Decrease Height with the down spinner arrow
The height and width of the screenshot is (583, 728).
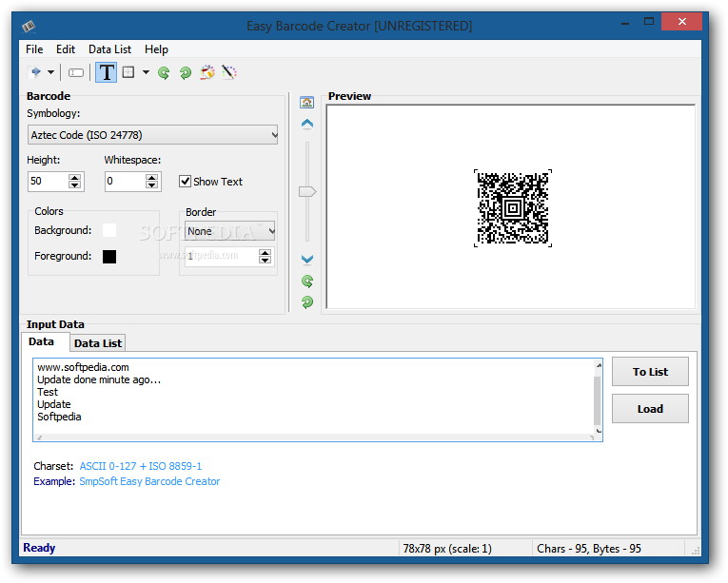[75, 185]
